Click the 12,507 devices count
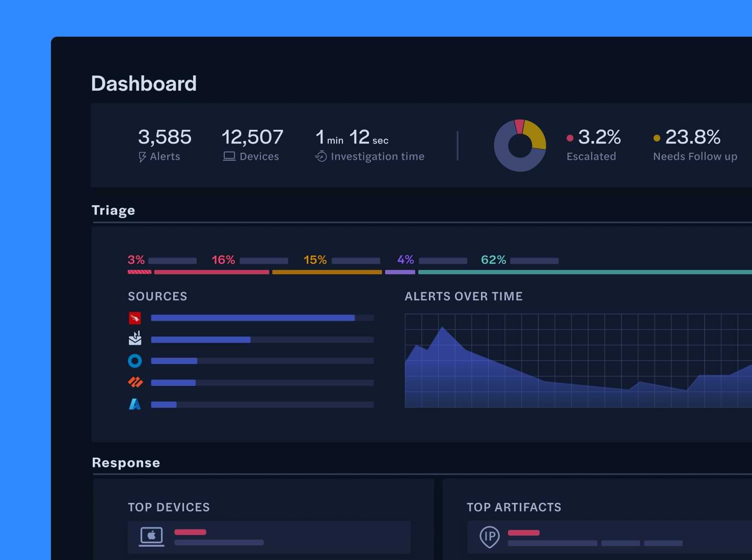Image resolution: width=752 pixels, height=560 pixels. pyautogui.click(x=252, y=137)
